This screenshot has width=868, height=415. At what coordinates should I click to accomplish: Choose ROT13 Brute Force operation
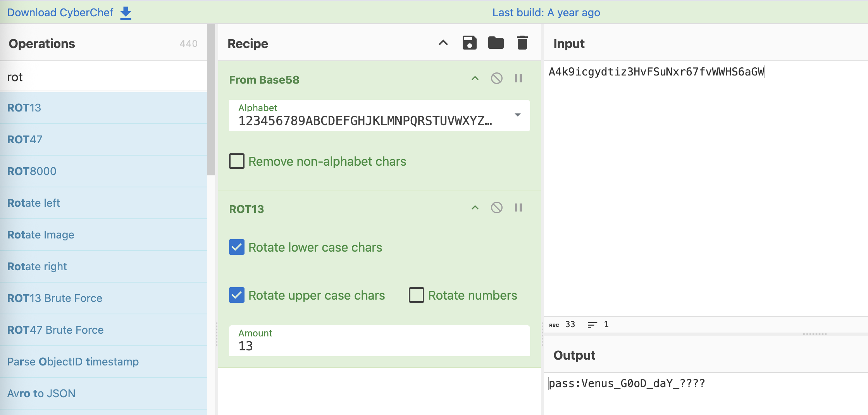(55, 298)
